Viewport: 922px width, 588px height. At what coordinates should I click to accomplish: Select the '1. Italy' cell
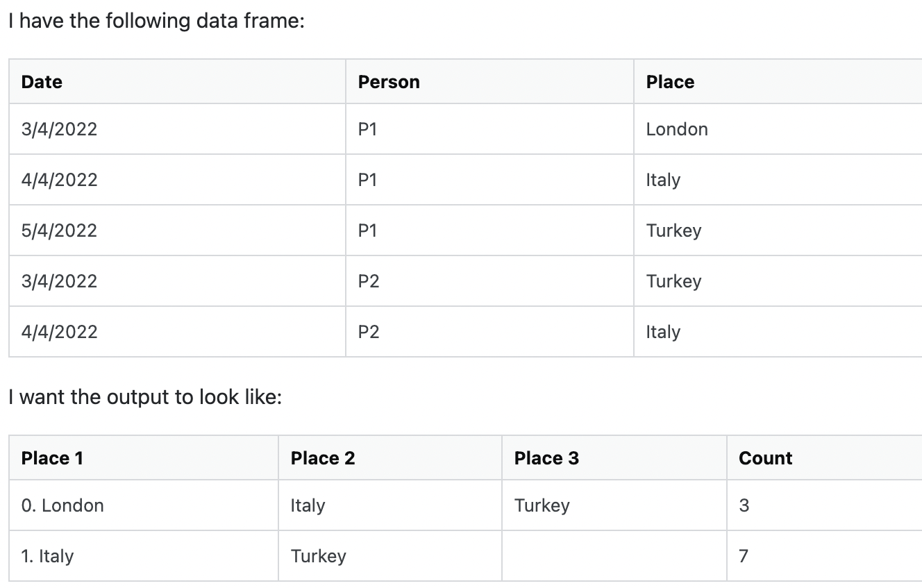47,556
